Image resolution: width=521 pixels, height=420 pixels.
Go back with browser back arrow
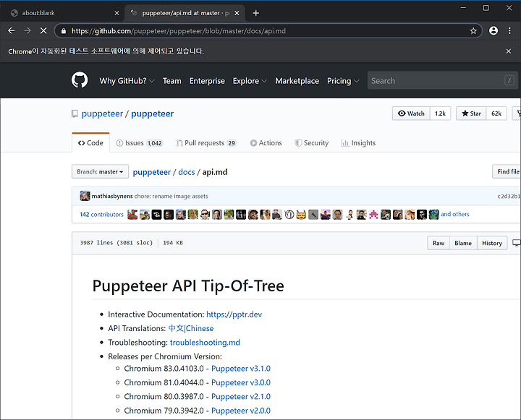(x=12, y=31)
